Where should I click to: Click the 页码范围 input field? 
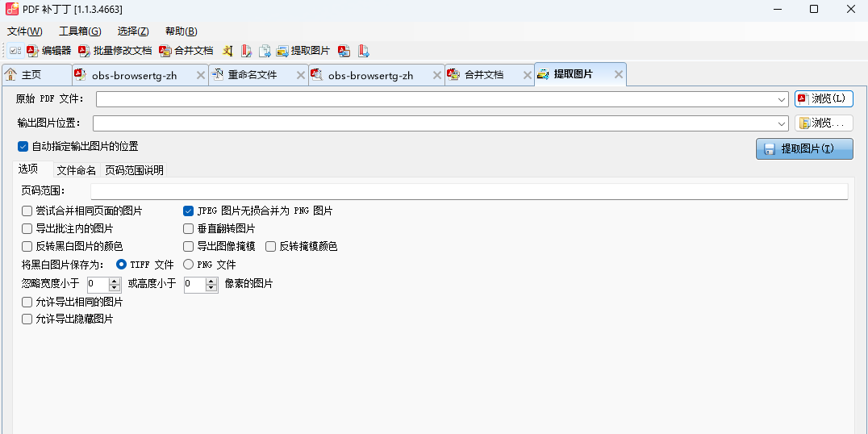468,191
